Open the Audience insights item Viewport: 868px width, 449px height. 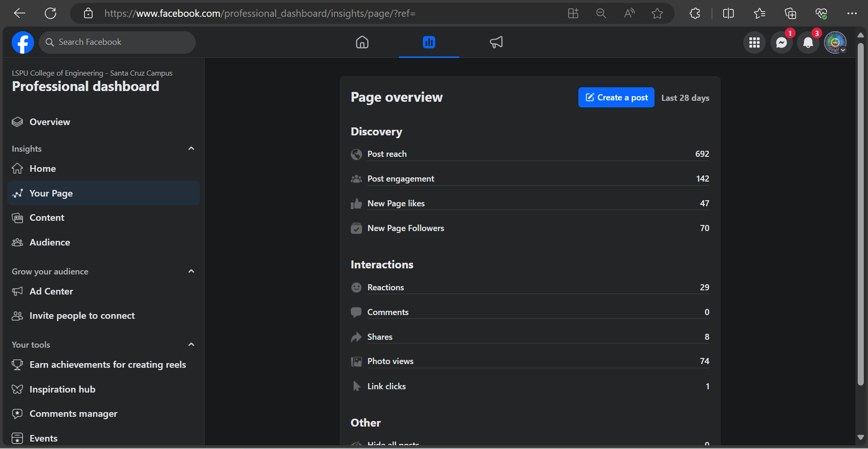tap(50, 242)
